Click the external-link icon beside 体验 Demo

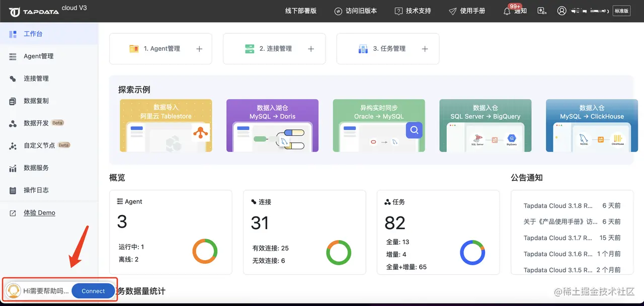(x=13, y=213)
